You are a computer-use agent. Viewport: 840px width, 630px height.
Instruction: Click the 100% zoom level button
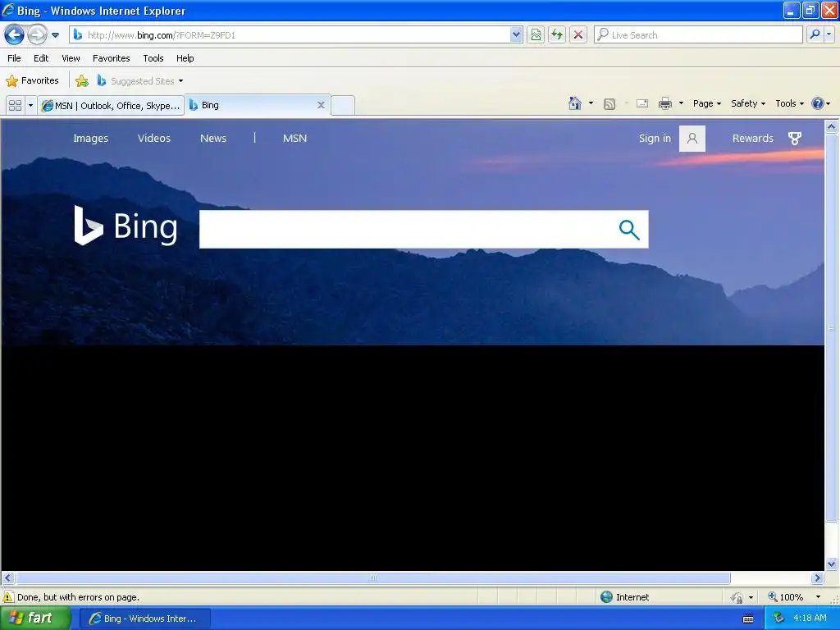pyautogui.click(x=785, y=597)
